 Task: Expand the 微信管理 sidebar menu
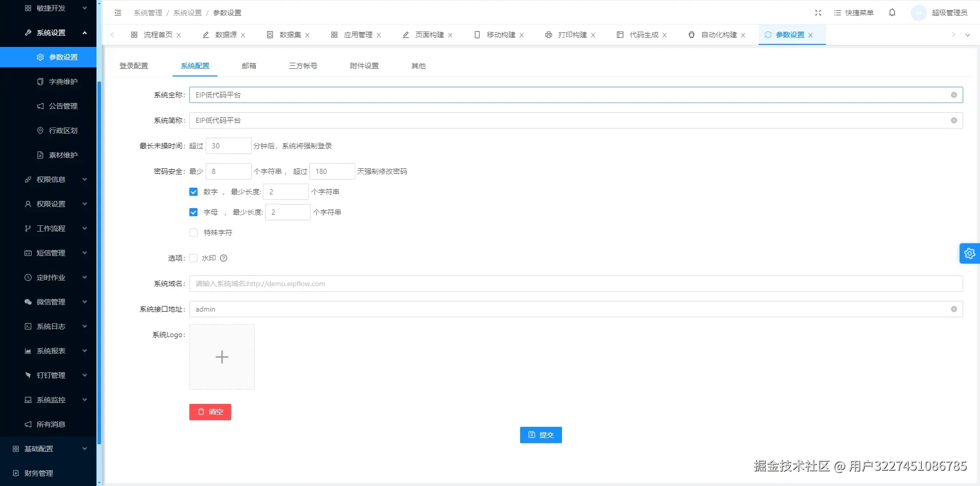(x=48, y=302)
